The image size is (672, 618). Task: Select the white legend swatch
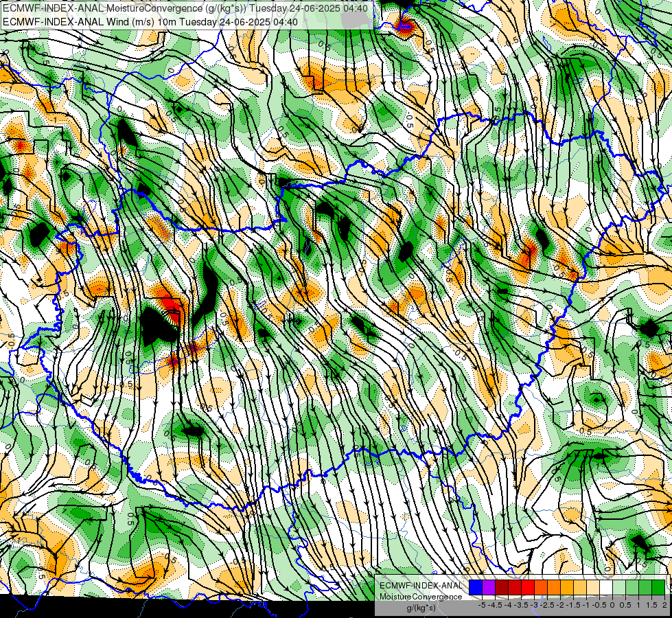[x=606, y=588]
